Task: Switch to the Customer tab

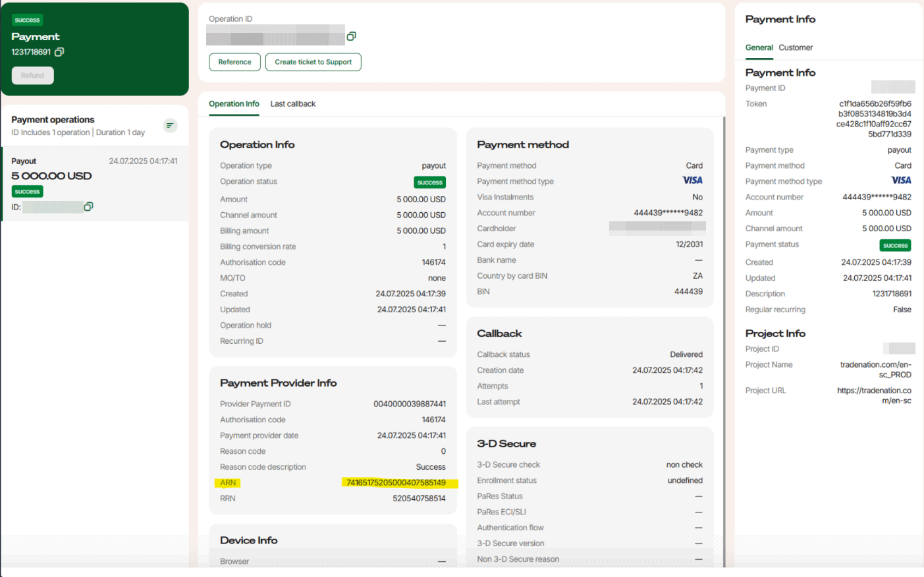Action: [796, 47]
